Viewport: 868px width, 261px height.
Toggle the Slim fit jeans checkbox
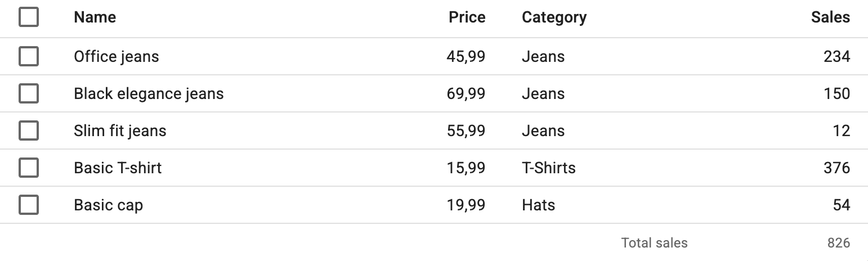[x=29, y=130]
